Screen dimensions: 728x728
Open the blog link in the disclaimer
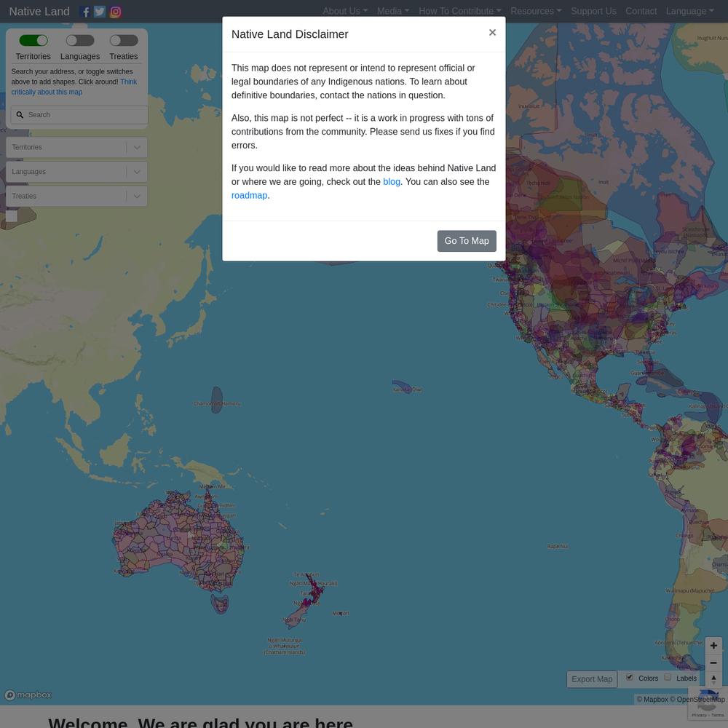click(x=392, y=182)
